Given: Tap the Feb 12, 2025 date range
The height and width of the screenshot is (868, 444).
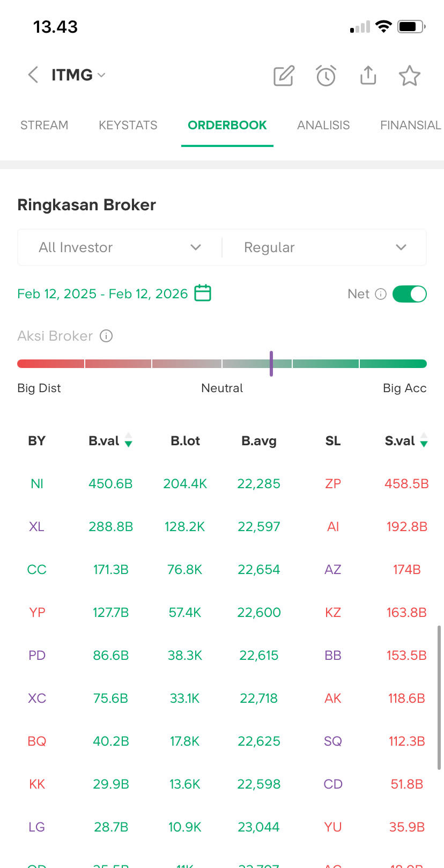Looking at the screenshot, I should tap(102, 293).
